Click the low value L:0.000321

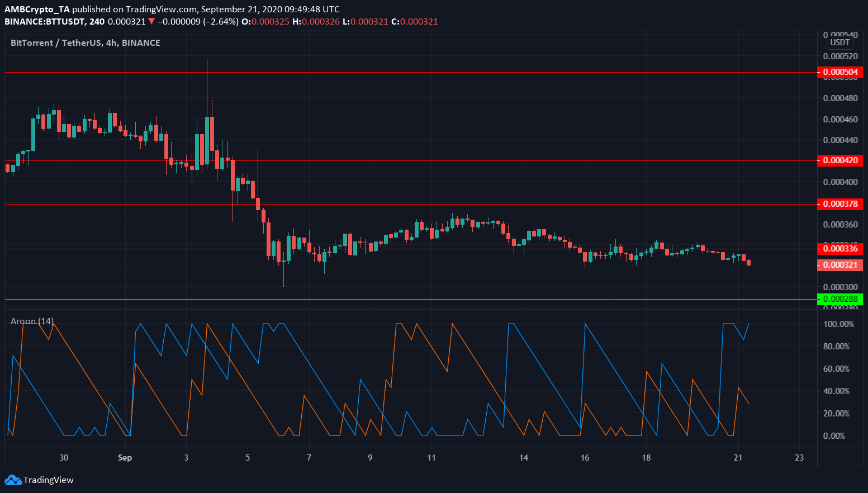[x=366, y=22]
